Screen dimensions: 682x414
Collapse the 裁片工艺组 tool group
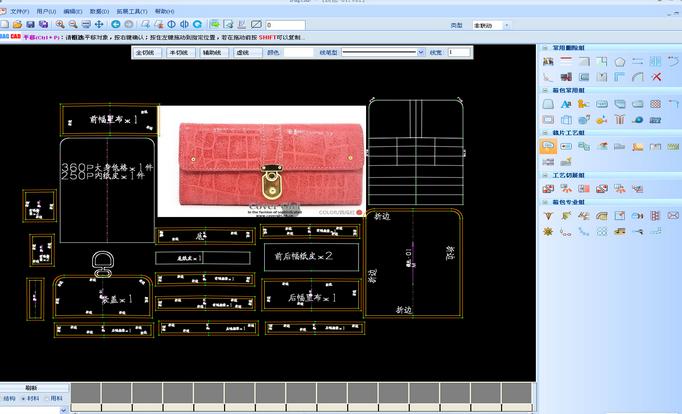[x=545, y=133]
